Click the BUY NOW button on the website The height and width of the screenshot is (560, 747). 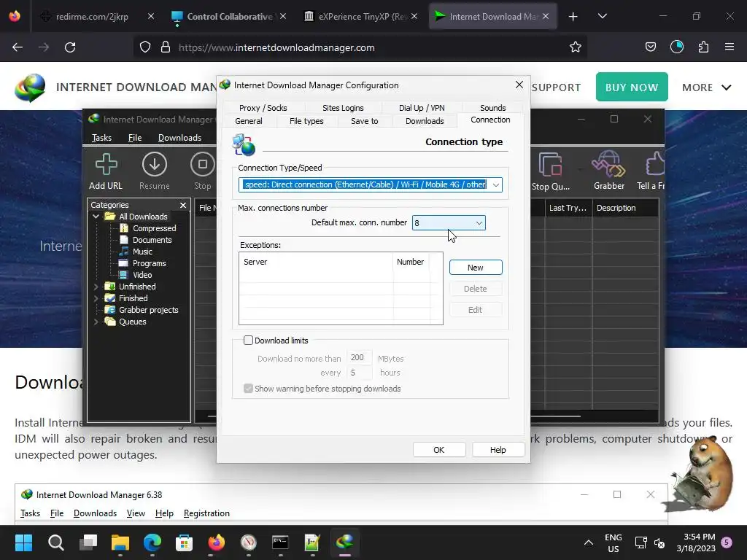click(632, 87)
